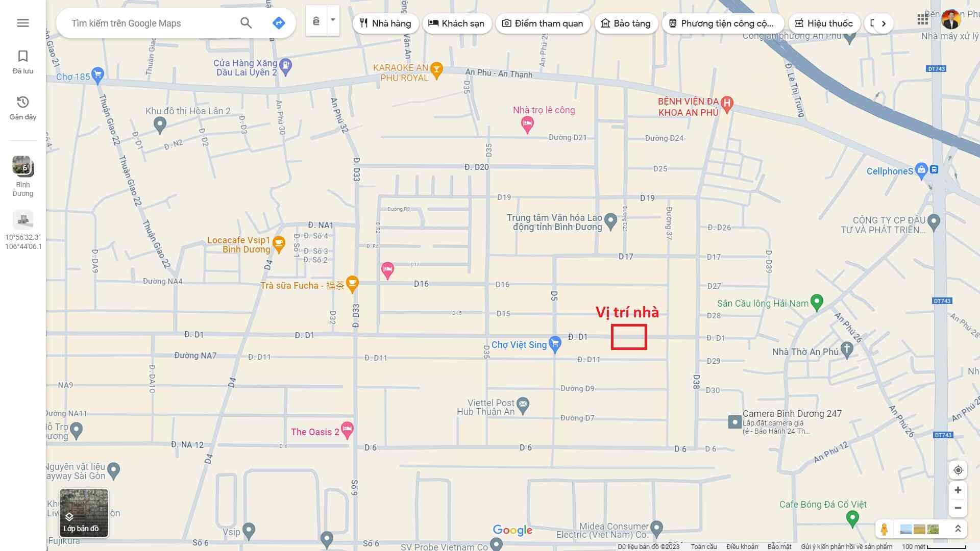Select the Nhà hàng category chip
Screen dimensions: 980x551
coord(385,23)
